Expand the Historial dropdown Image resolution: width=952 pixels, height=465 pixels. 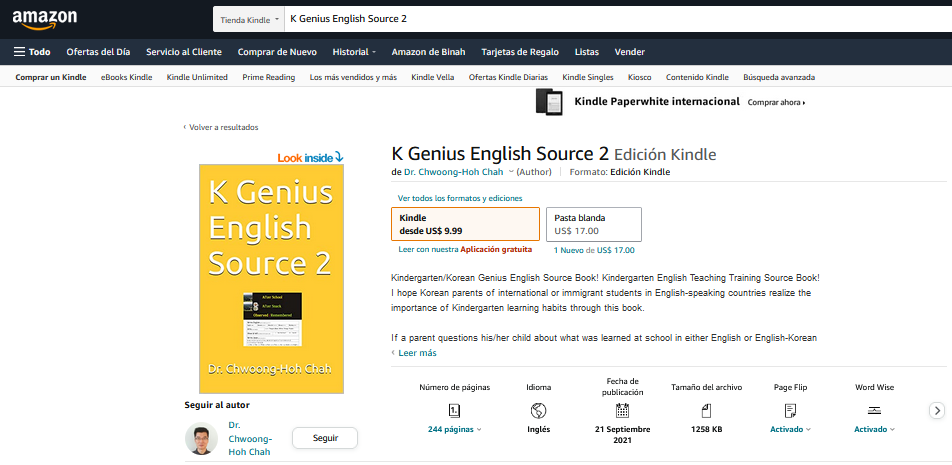354,52
